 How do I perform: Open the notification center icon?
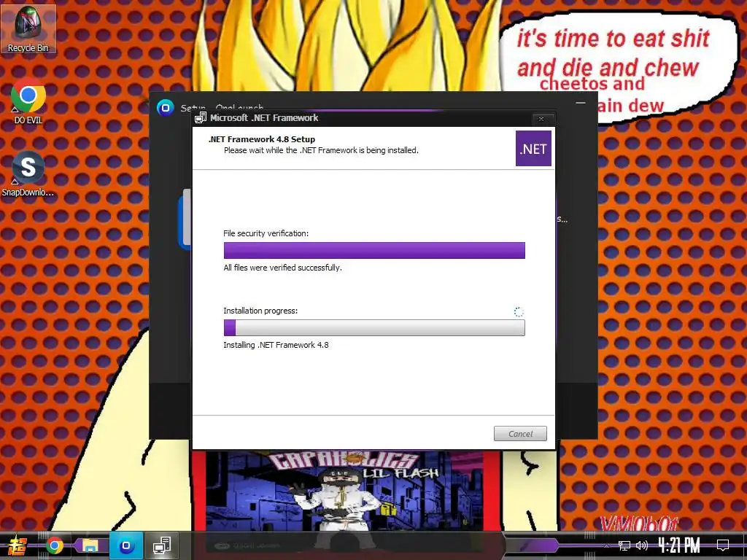pos(723,545)
